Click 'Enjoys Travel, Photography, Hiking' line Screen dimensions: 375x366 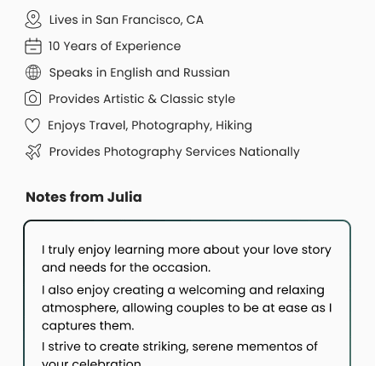pyautogui.click(x=150, y=125)
